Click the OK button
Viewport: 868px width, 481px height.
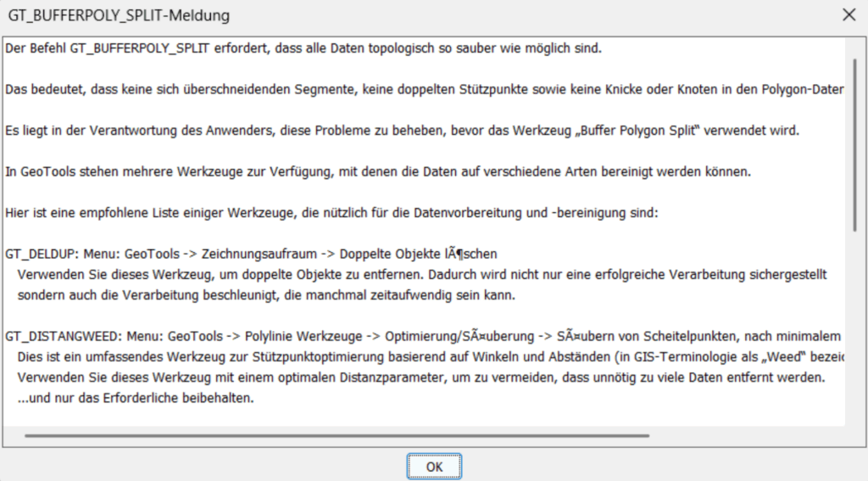tap(434, 466)
